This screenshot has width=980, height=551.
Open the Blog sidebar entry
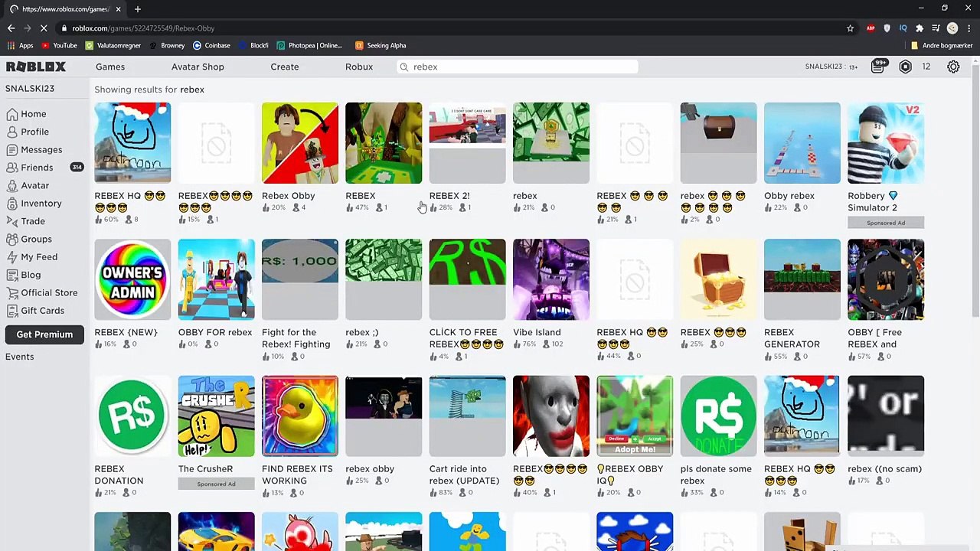[x=24, y=275]
